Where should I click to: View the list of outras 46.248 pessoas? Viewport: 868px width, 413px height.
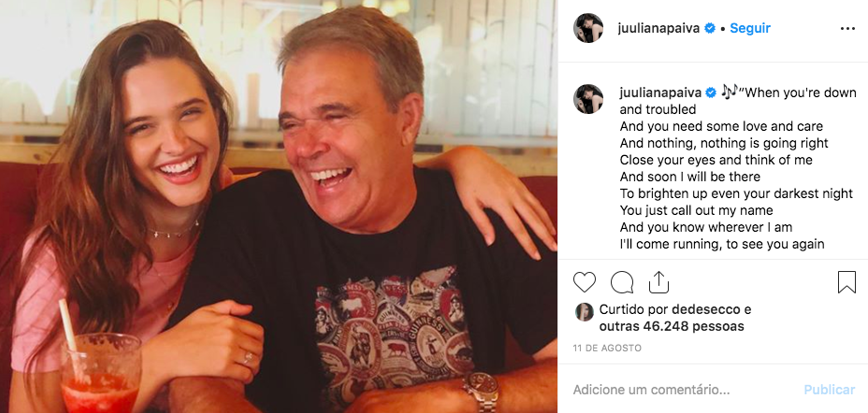[672, 326]
